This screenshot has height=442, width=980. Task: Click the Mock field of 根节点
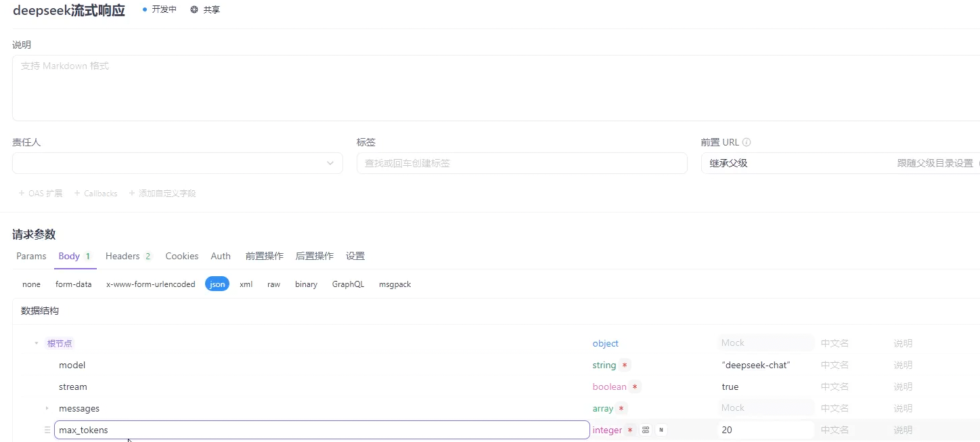766,343
